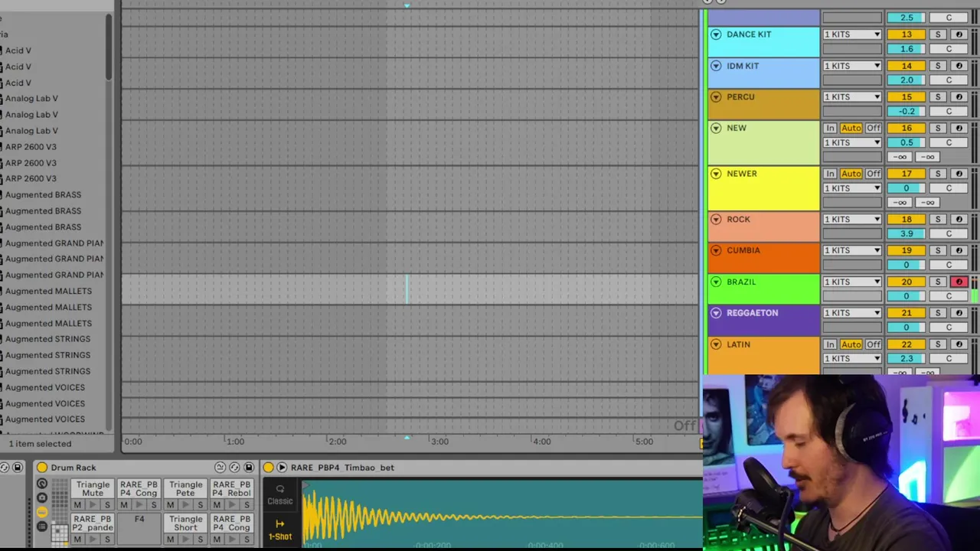Viewport: 980px width, 551px height.
Task: Solo the Triangle Mute pad
Action: (x=107, y=505)
